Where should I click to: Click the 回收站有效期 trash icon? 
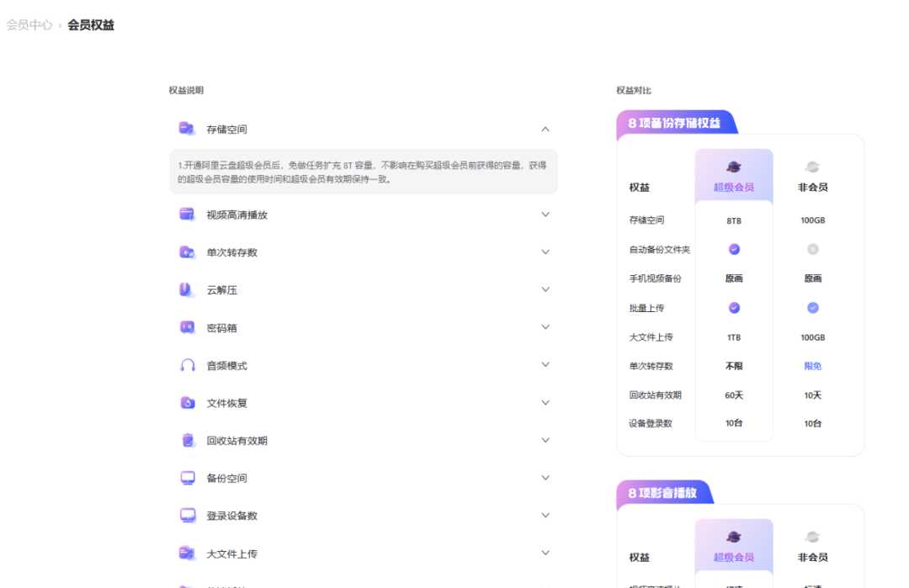click(187, 440)
